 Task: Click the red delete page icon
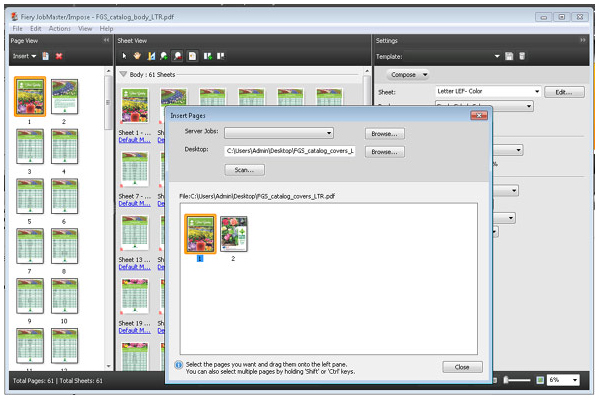[59, 56]
